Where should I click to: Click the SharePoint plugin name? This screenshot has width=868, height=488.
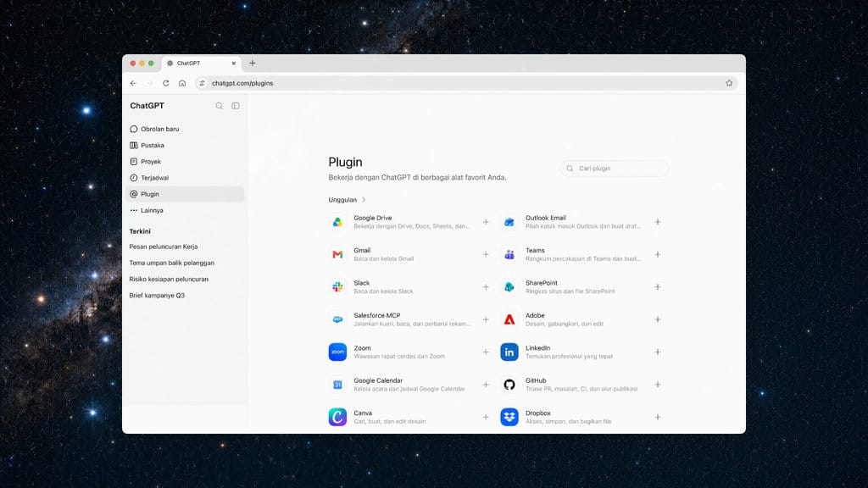(x=542, y=283)
